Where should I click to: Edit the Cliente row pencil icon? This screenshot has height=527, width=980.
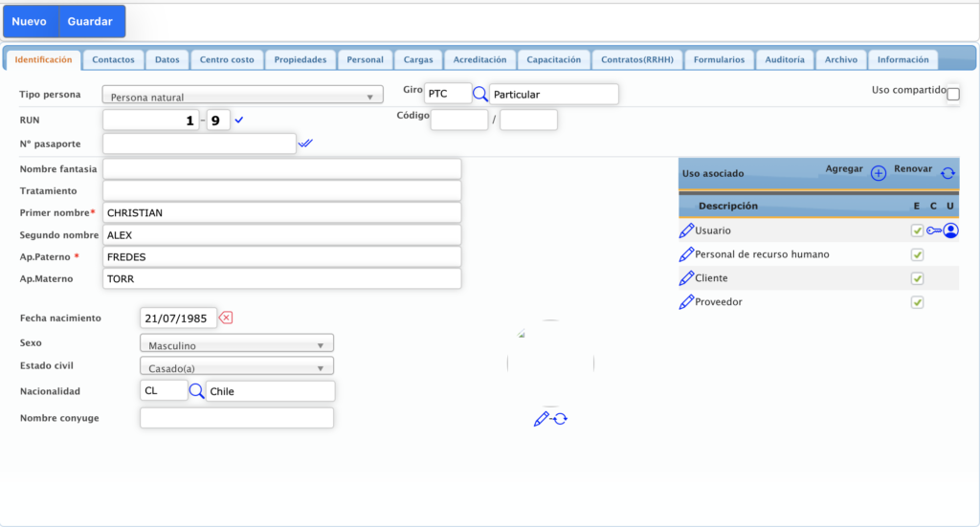(x=686, y=278)
